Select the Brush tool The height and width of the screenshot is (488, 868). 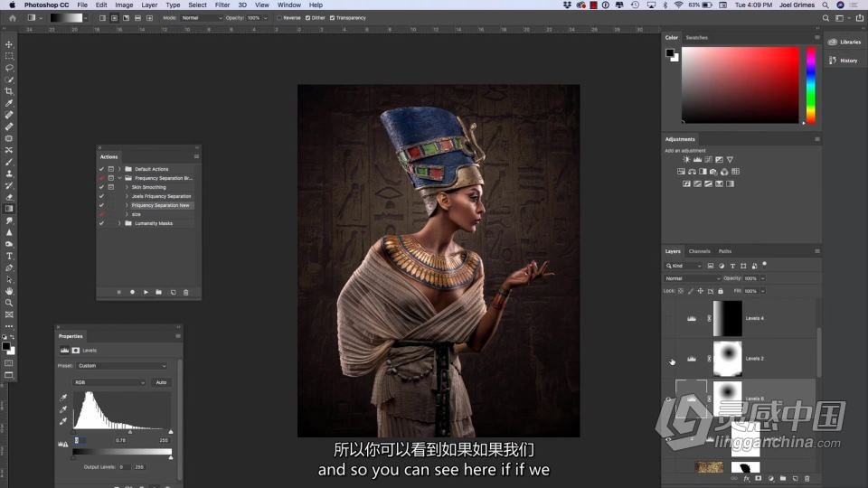tap(9, 162)
